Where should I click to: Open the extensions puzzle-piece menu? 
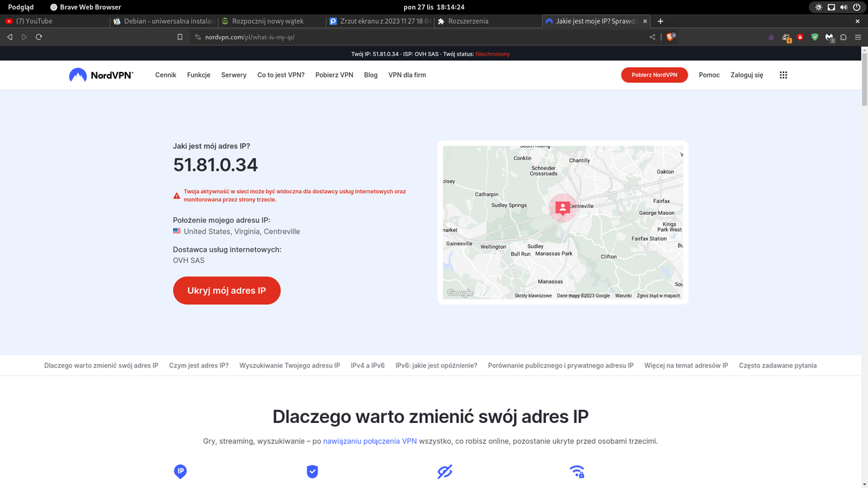pyautogui.click(x=844, y=37)
